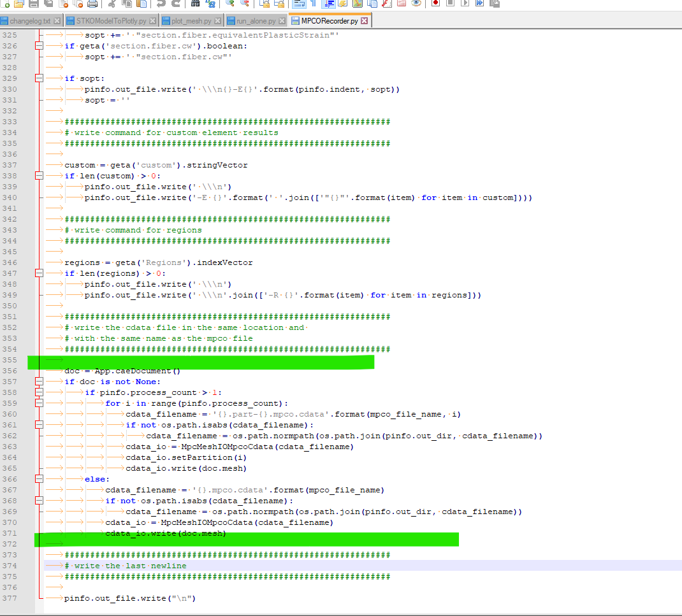
Task: Open a file via the folder icon
Action: tap(19, 3)
